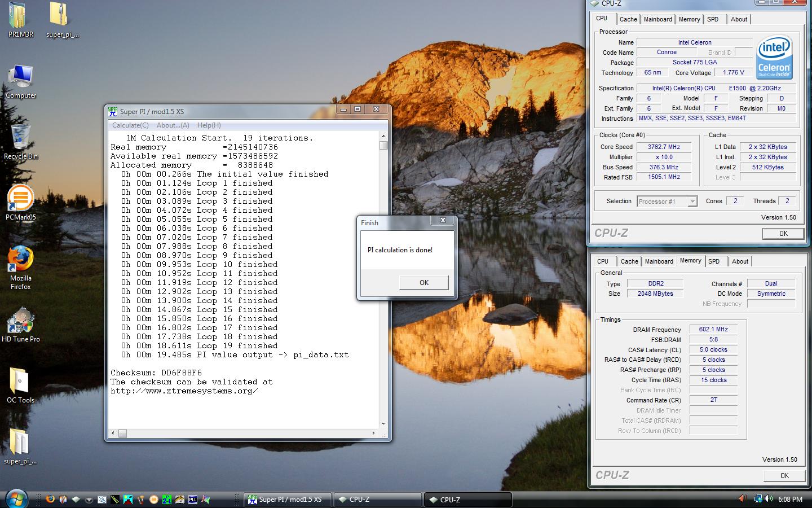
Task: Click the orange speaker tray icon
Action: pyautogui.click(x=743, y=499)
